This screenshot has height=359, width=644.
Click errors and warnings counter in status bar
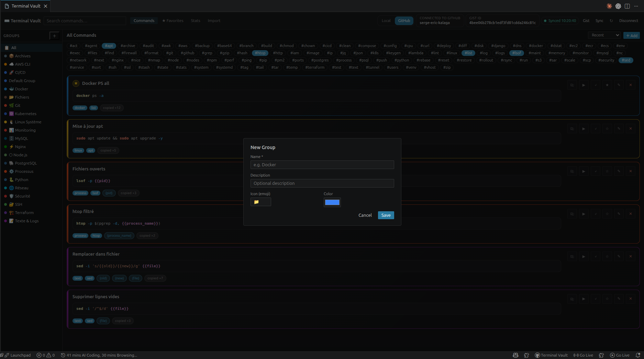(x=46, y=355)
